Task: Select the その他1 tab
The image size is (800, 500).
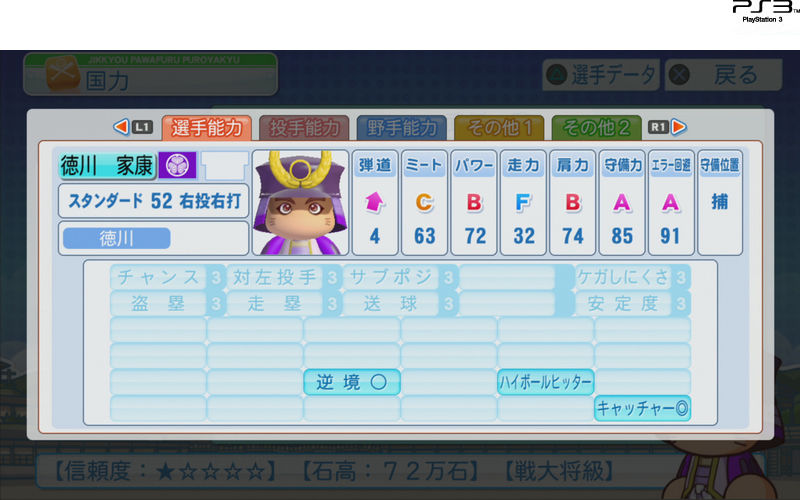Action: pos(499,128)
